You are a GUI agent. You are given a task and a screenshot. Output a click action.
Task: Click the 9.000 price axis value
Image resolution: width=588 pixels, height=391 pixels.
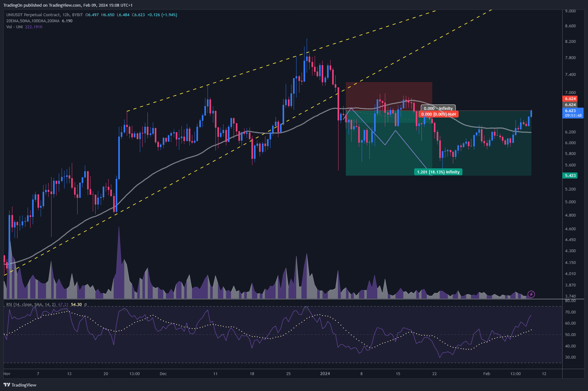pyautogui.click(x=571, y=11)
